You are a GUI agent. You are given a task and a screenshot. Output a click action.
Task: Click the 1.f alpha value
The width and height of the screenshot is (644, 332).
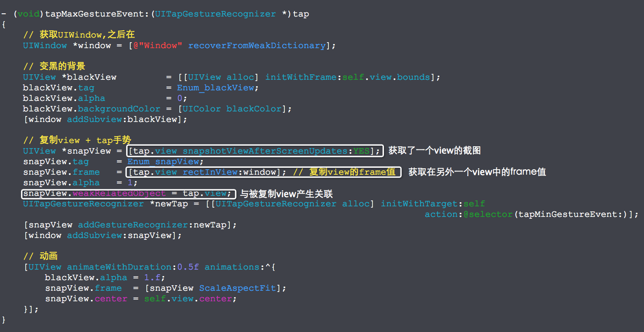point(153,277)
